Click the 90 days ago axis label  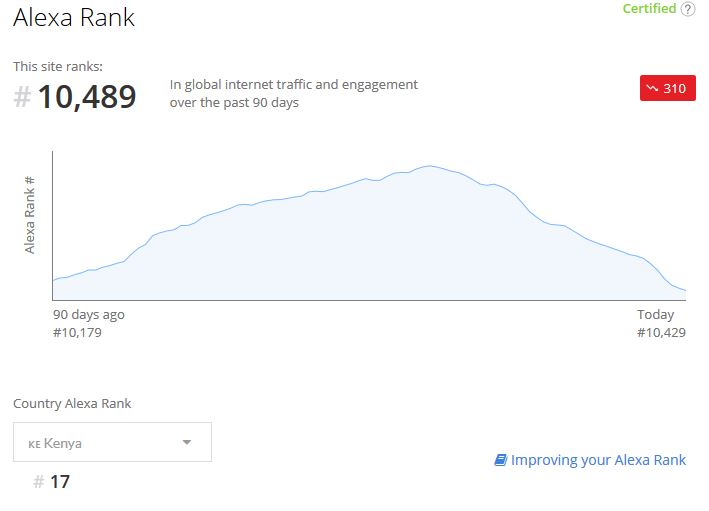[89, 314]
